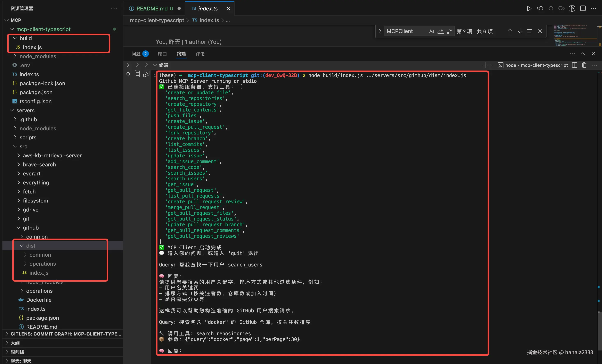602x364 pixels.
Task: Open new terminal launch profile dropdown
Action: 491,65
